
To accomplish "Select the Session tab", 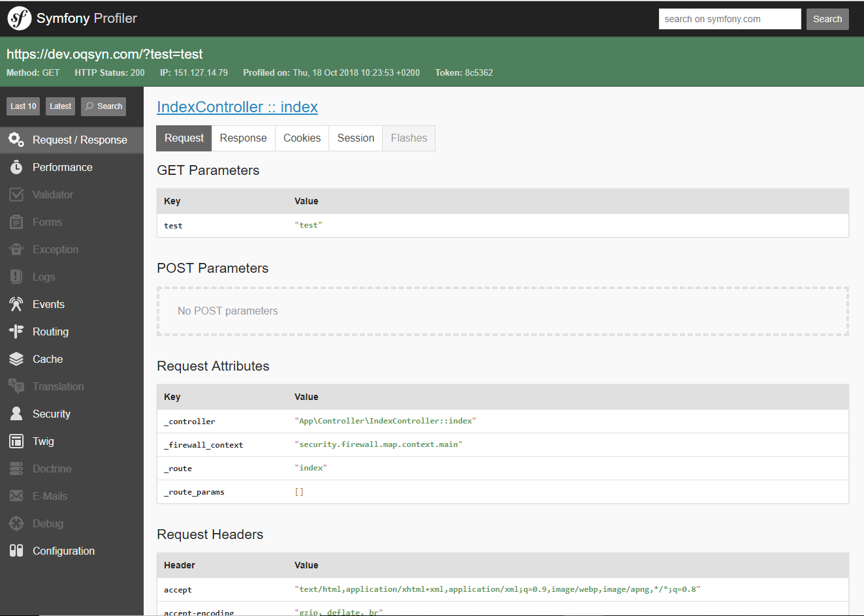I will (x=355, y=138).
